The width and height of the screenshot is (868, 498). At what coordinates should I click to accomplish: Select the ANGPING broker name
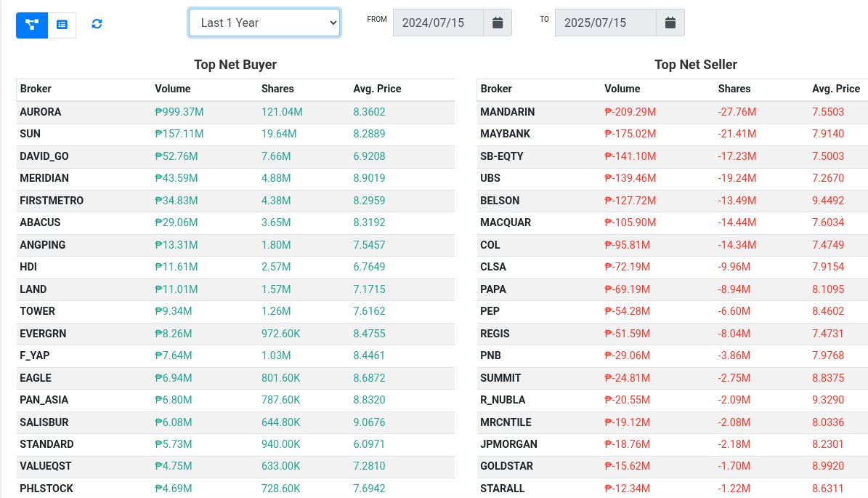coord(43,245)
